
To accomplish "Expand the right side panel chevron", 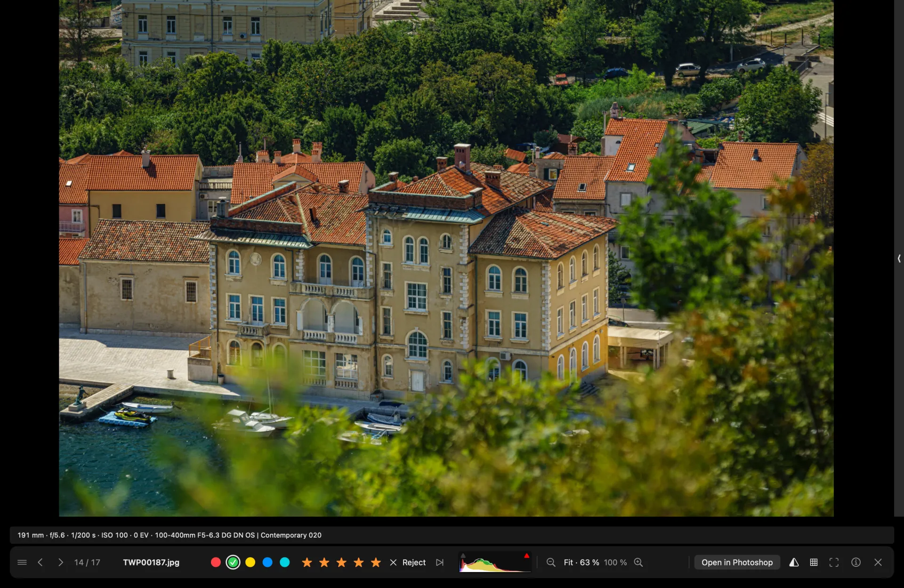I will (899, 258).
